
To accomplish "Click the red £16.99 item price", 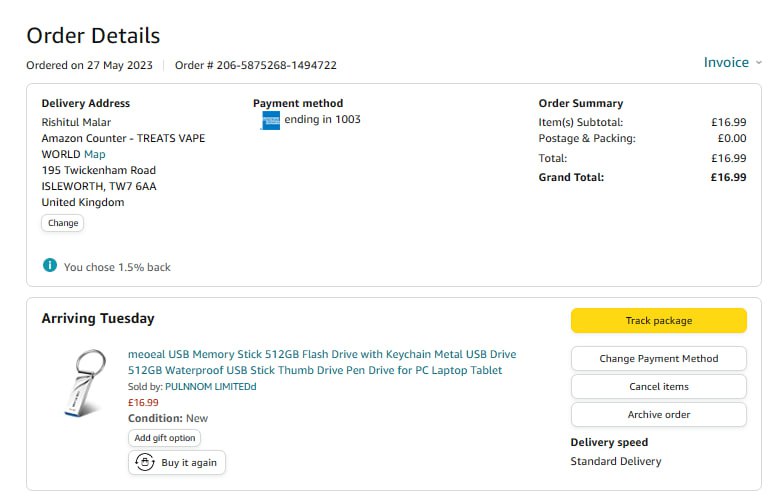I will (x=143, y=402).
